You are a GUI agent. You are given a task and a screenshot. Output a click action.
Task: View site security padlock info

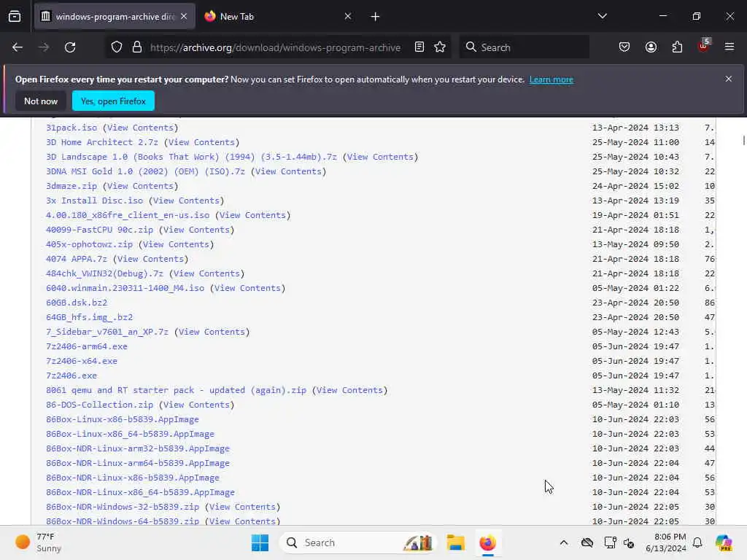(x=137, y=47)
